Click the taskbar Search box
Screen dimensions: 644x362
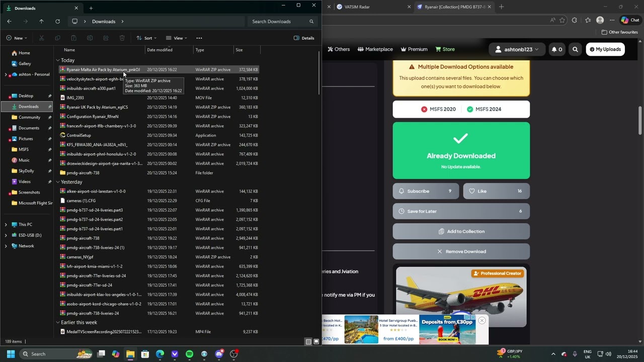56,354
